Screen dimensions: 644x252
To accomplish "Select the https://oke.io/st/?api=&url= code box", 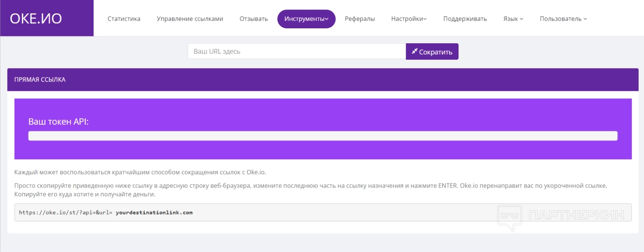I will coord(323,213).
